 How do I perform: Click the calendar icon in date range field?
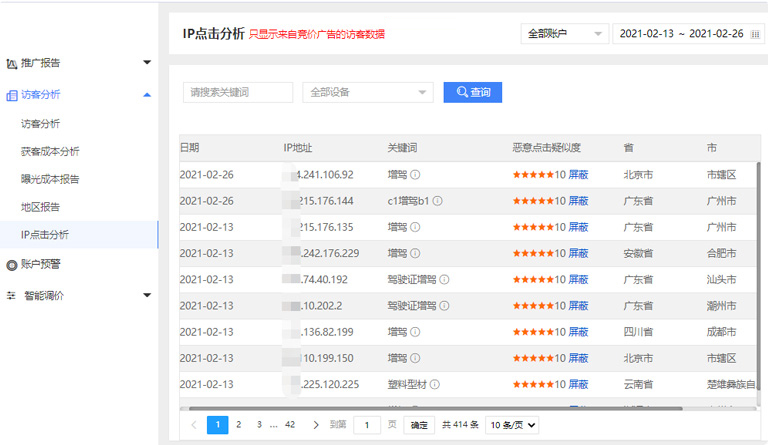tap(755, 34)
